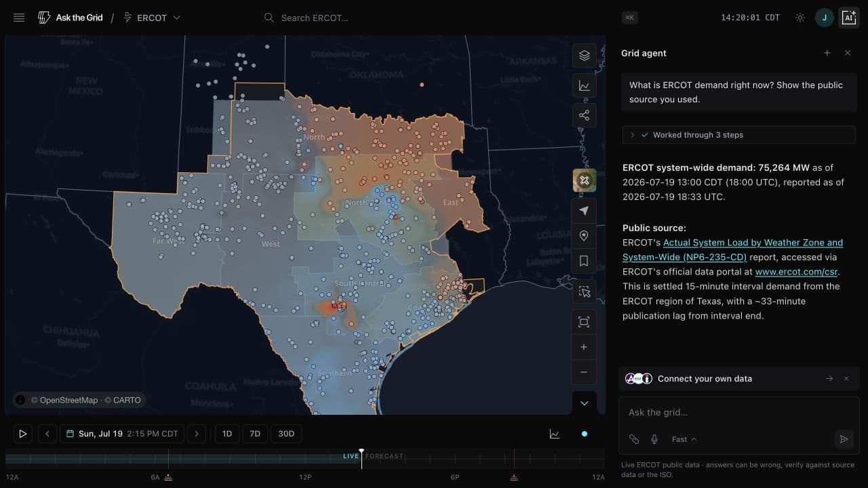This screenshot has width=868, height=488.
Task: Toggle the live indicator dot
Action: pos(585,434)
